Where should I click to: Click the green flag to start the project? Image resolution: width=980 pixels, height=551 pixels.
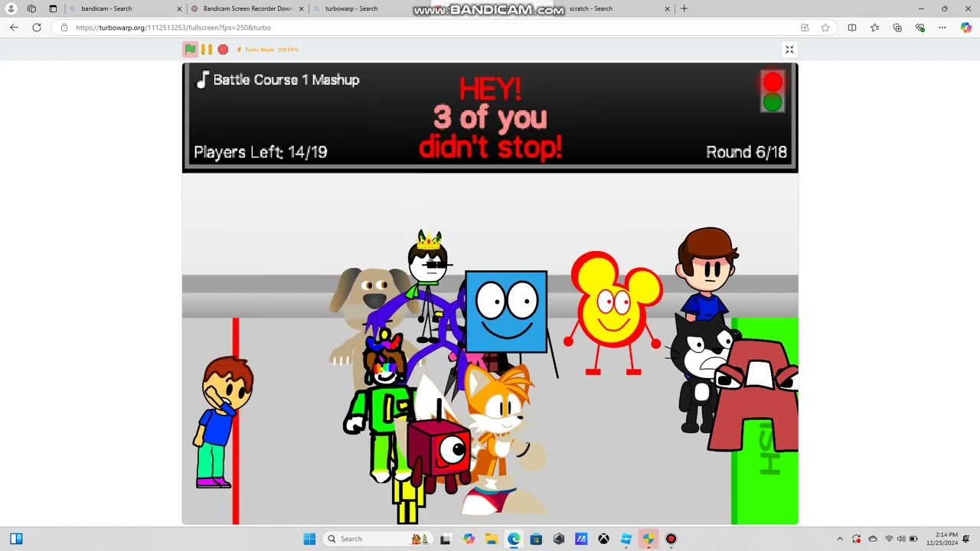point(190,50)
